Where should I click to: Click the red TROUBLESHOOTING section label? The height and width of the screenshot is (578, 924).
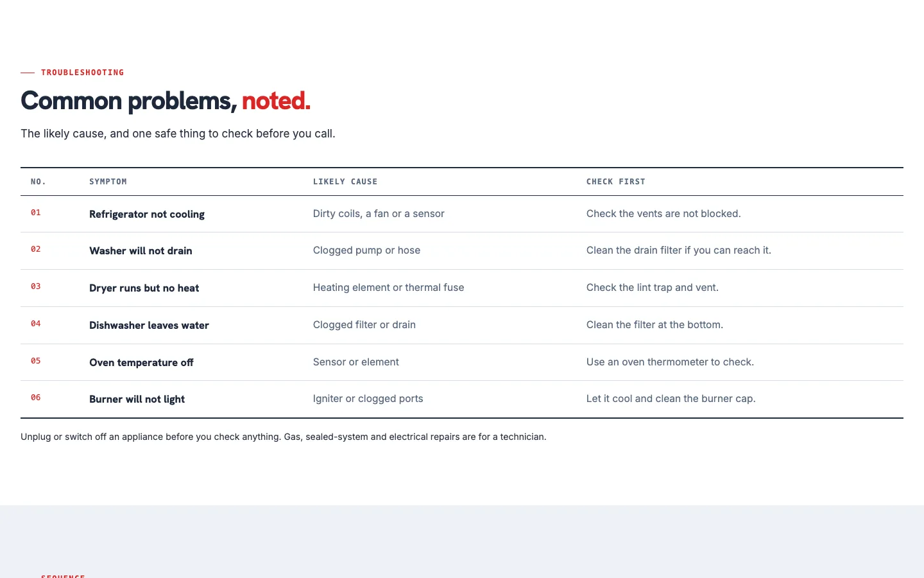(x=83, y=73)
